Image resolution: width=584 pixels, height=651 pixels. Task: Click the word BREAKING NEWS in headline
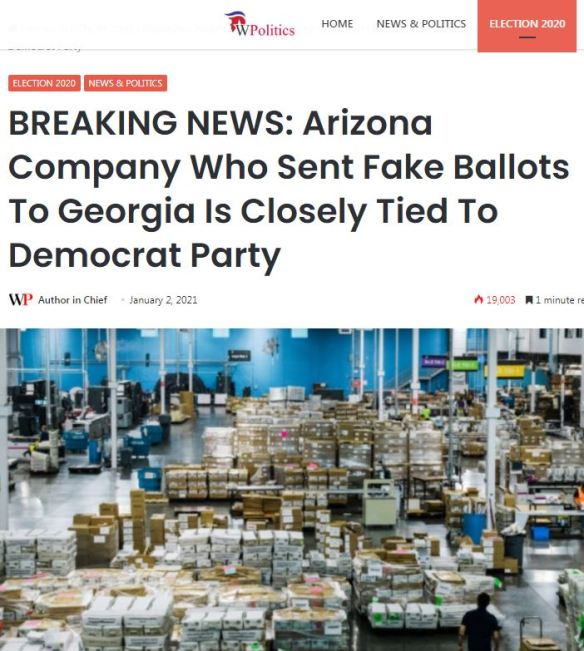151,123
